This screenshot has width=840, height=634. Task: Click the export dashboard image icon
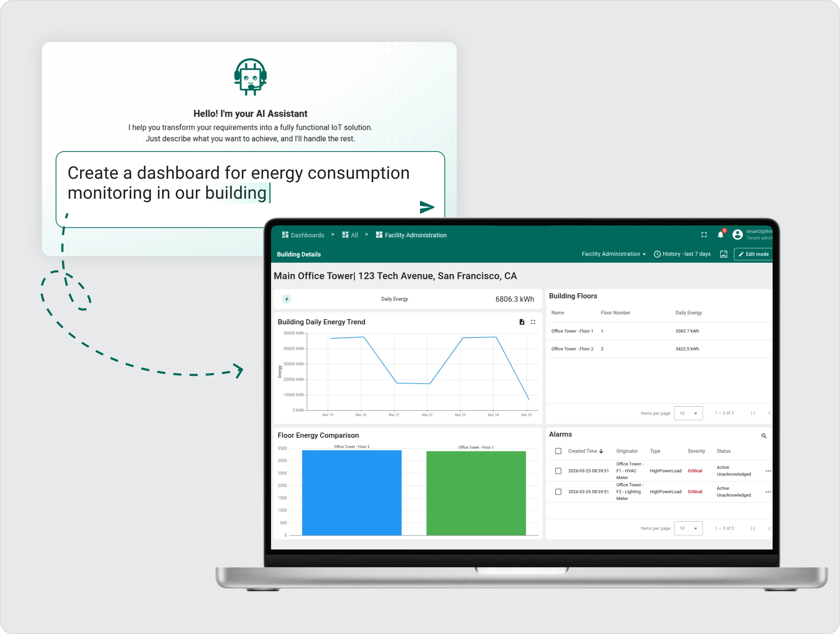(724, 254)
